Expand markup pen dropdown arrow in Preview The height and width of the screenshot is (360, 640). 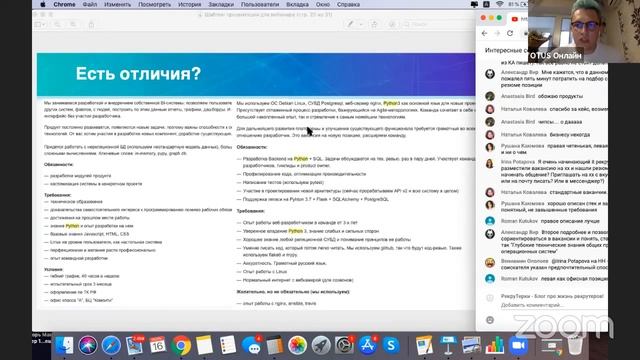[x=361, y=24]
